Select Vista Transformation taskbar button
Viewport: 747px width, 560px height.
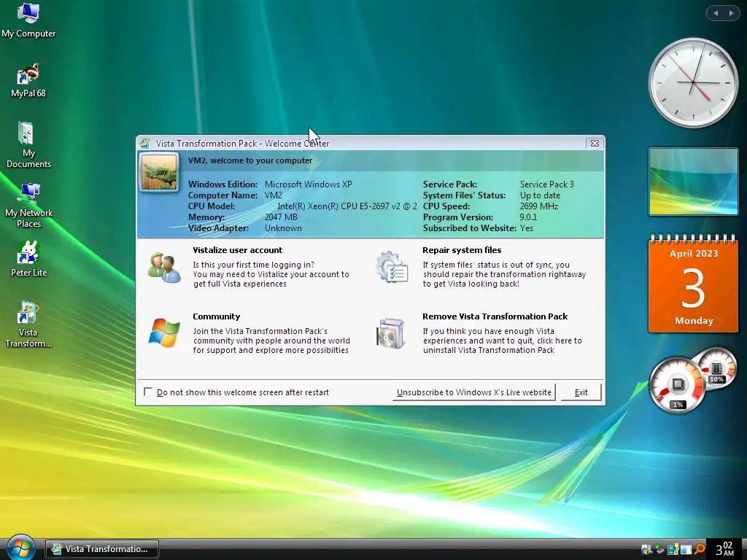click(x=102, y=549)
